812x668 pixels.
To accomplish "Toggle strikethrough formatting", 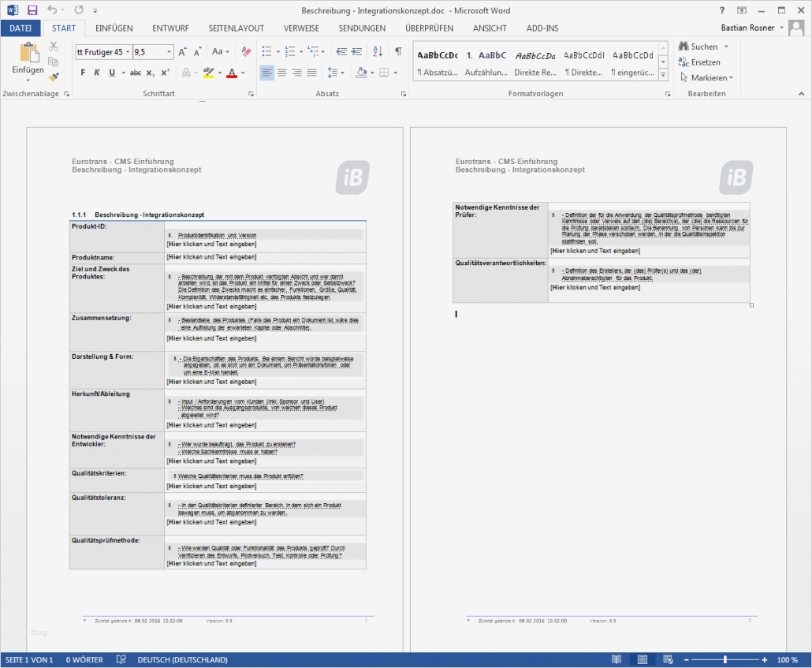I will pyautogui.click(x=135, y=73).
